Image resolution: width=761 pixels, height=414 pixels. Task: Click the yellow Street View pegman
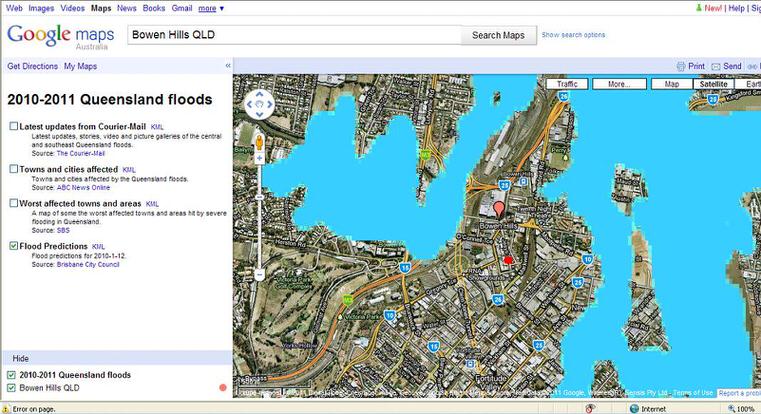click(259, 142)
